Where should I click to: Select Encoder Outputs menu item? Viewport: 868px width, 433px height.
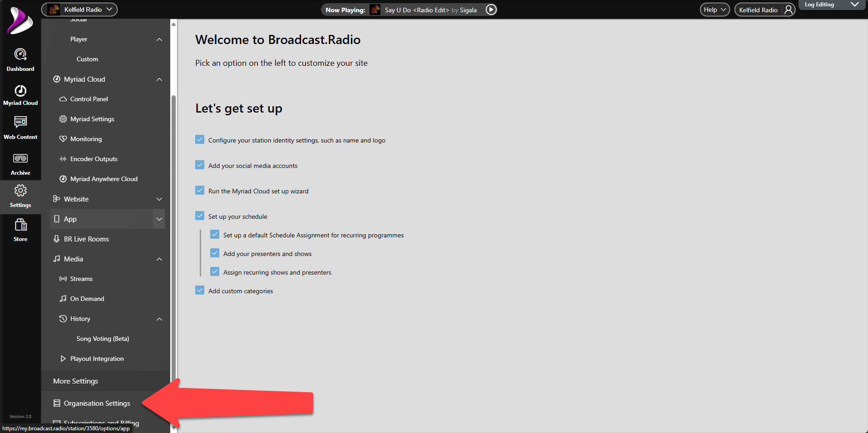94,159
